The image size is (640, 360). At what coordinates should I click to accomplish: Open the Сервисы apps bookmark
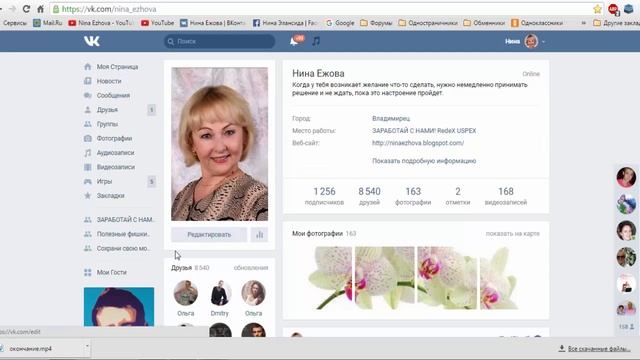tap(15, 23)
